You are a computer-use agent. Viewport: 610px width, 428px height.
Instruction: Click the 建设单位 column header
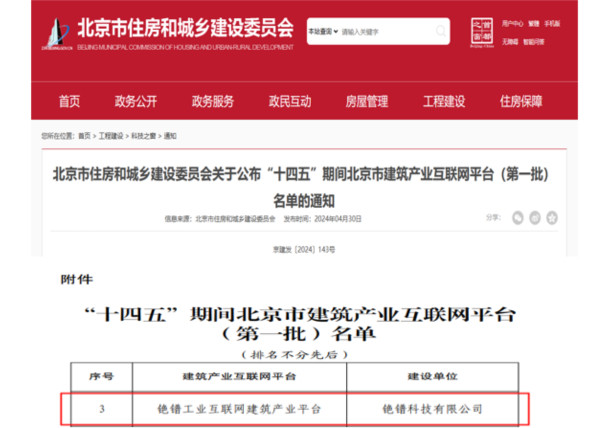coord(433,376)
